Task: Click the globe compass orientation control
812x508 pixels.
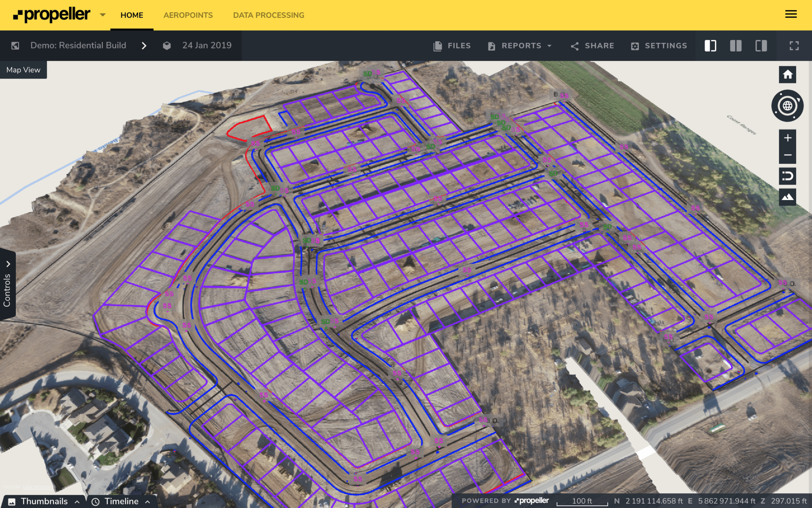Action: [x=788, y=106]
